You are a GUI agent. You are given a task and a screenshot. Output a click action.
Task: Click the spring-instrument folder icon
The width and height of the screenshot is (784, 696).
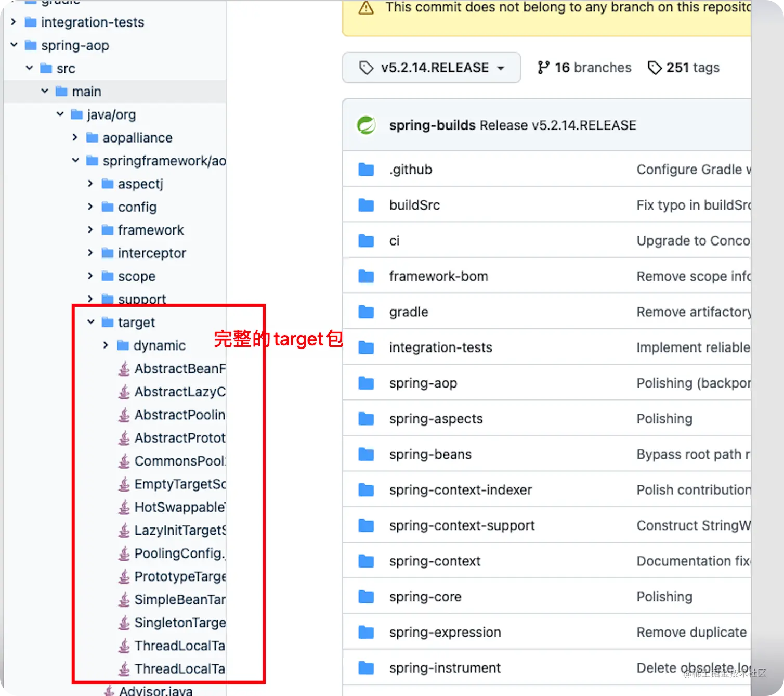pyautogui.click(x=366, y=668)
